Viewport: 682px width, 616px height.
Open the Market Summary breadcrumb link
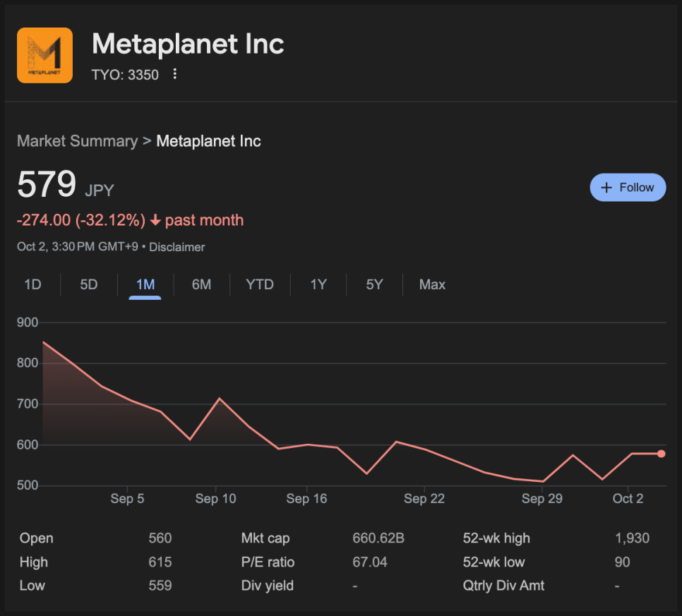pyautogui.click(x=77, y=141)
